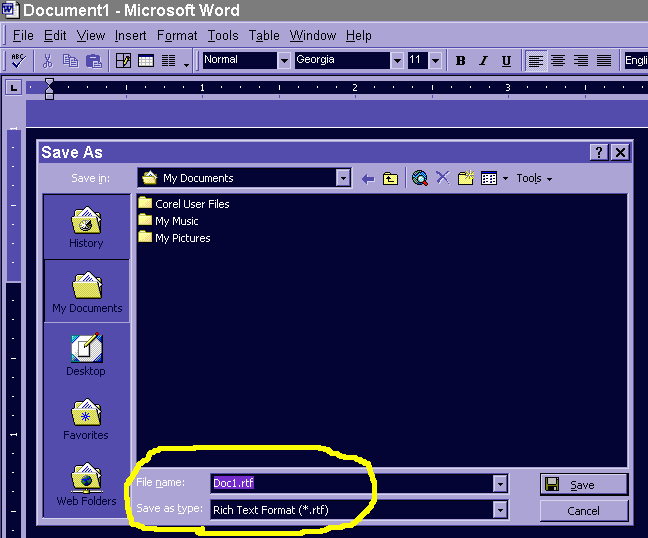This screenshot has height=538, width=648.
Task: Open Favorites in the places bar
Action: click(86, 419)
